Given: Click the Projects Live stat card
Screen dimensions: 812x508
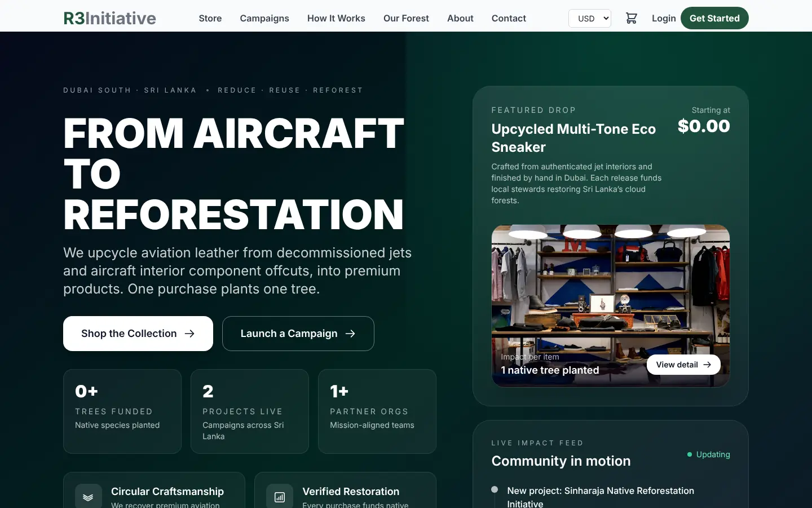Looking at the screenshot, I should pyautogui.click(x=250, y=411).
